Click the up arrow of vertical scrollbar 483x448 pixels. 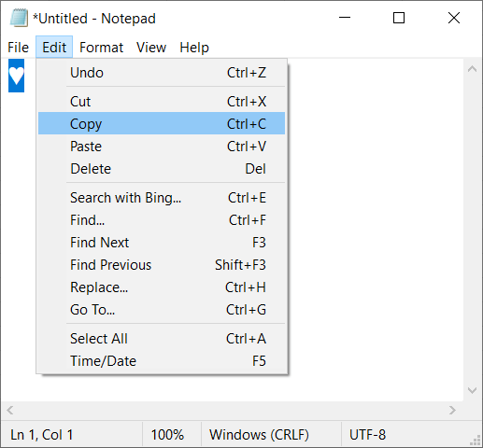472,69
